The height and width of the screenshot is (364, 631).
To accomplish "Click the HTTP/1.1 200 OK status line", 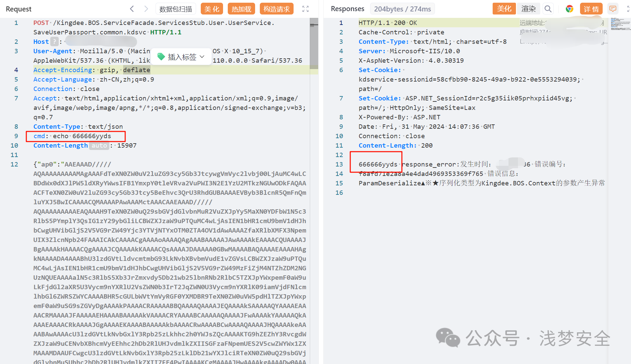I will click(x=388, y=23).
